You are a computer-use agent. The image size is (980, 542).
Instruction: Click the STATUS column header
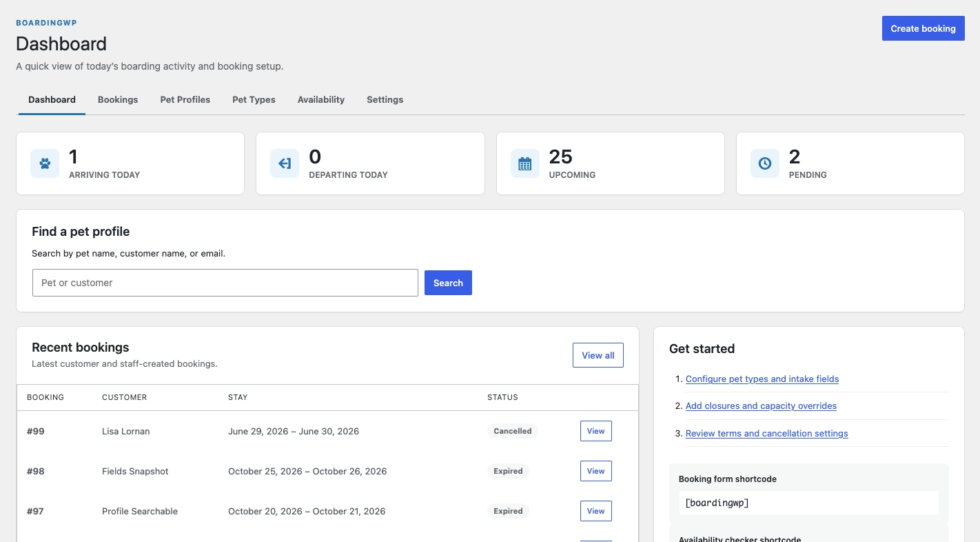point(502,397)
